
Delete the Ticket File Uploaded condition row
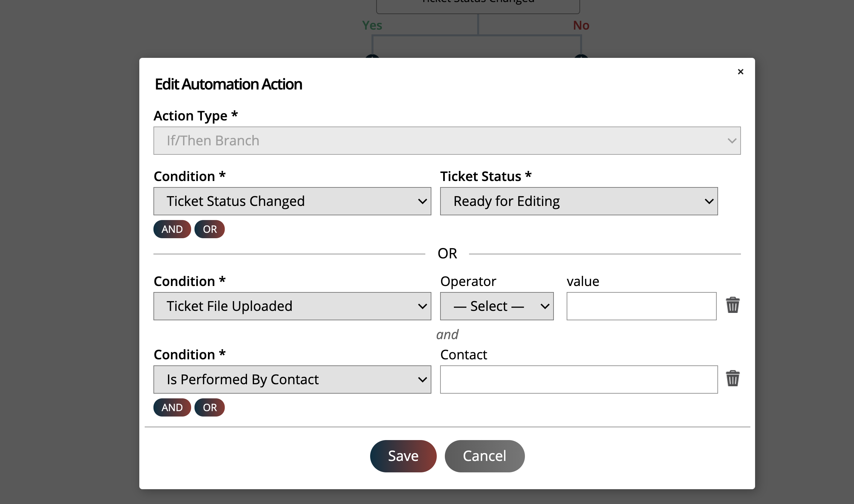(x=733, y=305)
